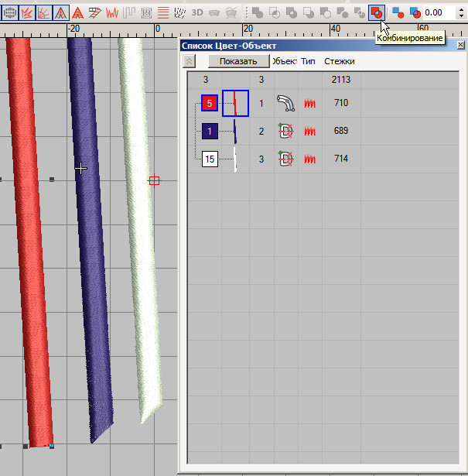Click the stitch type icon in row 2

pyautogui.click(x=311, y=132)
